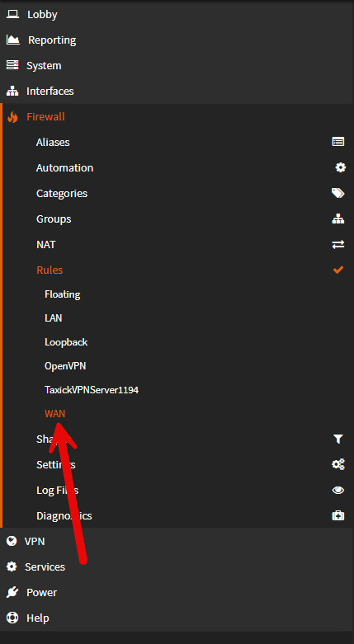This screenshot has height=644, width=354.
Task: Click the Log Files eye icon
Action: (x=338, y=490)
